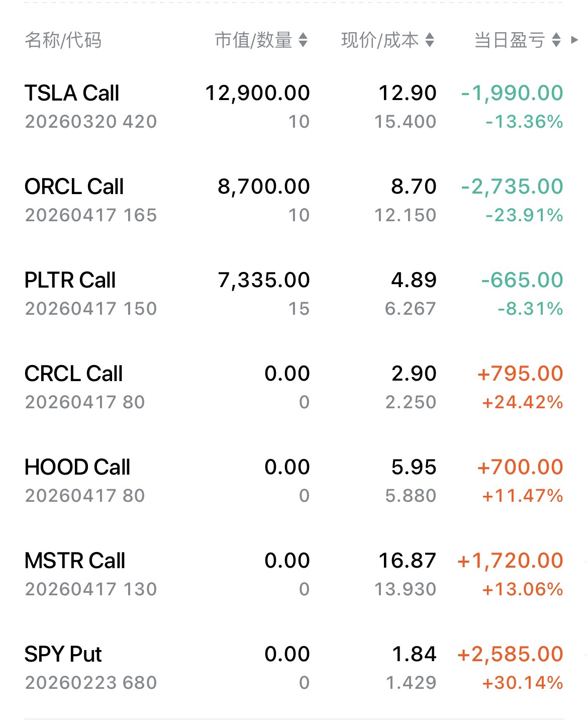
Task: Click TSLA Call's -1,990.00 daily loss
Action: pos(512,94)
